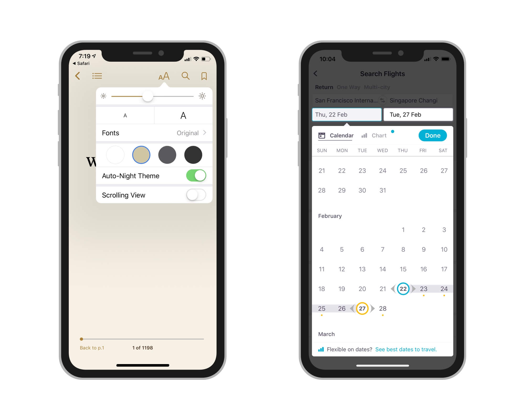The height and width of the screenshot is (420, 525).
Task: Click the Calendar view icon in flight search
Action: [x=322, y=135]
